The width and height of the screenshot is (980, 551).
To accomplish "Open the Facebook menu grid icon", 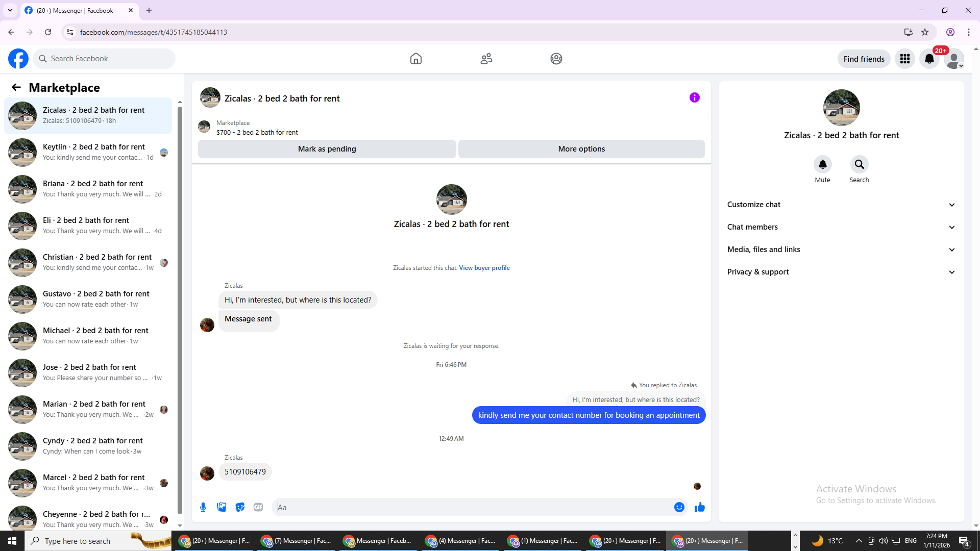I will [x=905, y=59].
